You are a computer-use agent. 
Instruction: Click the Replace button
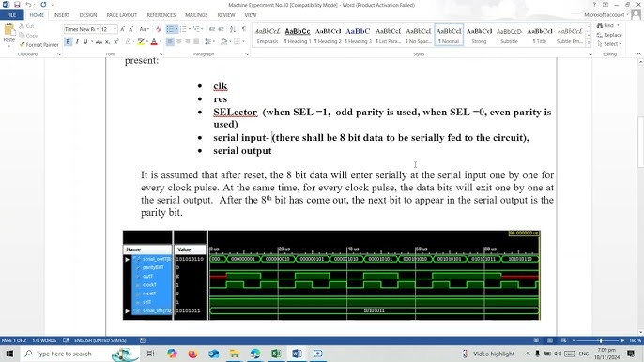[609, 35]
